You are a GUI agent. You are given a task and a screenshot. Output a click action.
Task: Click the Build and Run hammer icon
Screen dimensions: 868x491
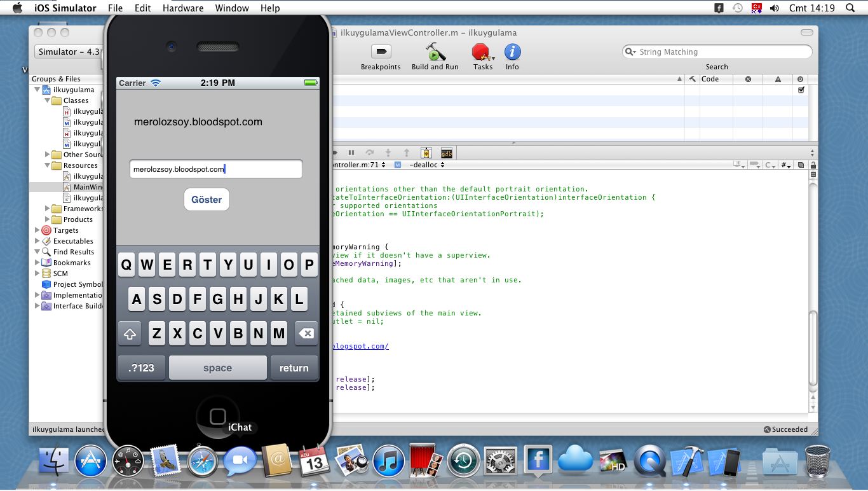435,52
